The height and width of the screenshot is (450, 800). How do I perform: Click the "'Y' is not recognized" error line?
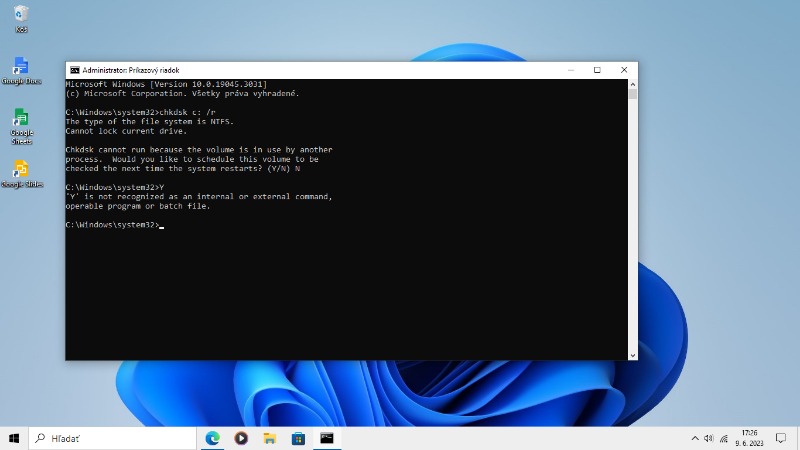click(198, 196)
